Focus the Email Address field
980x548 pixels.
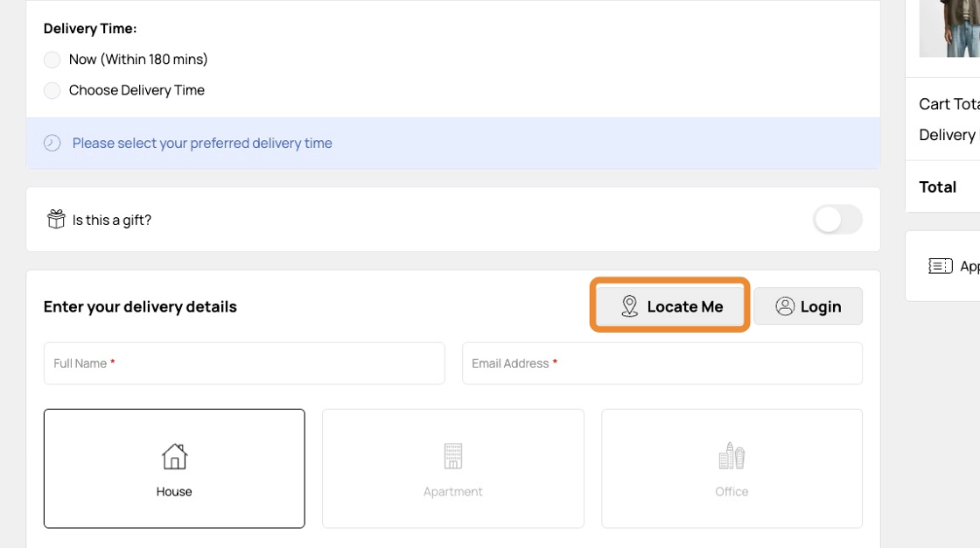click(661, 363)
